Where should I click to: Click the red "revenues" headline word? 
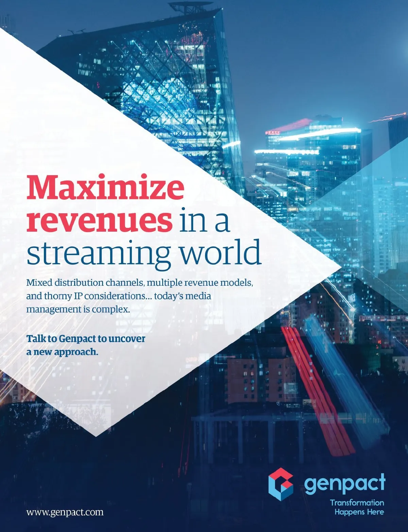click(x=99, y=220)
